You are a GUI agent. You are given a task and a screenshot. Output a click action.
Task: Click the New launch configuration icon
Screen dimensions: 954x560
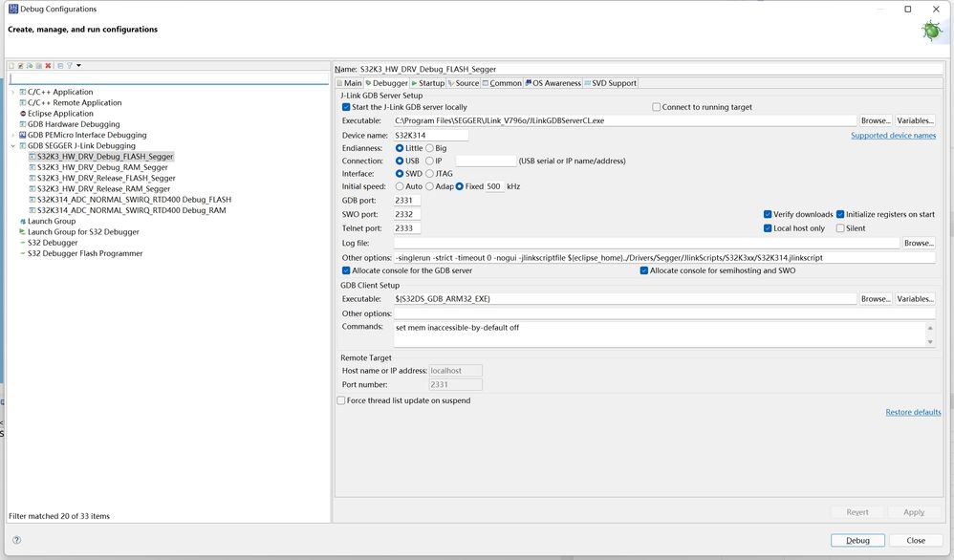point(11,66)
